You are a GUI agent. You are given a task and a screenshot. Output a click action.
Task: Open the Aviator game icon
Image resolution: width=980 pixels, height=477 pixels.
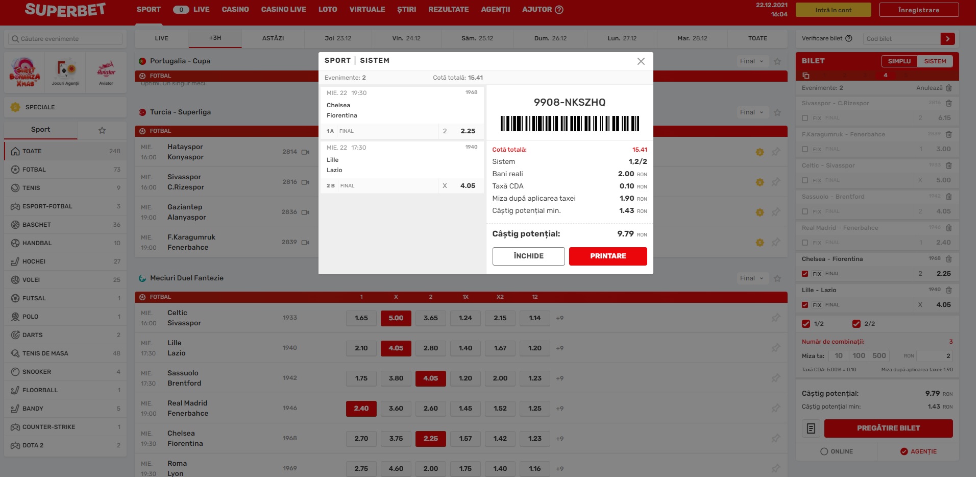106,72
